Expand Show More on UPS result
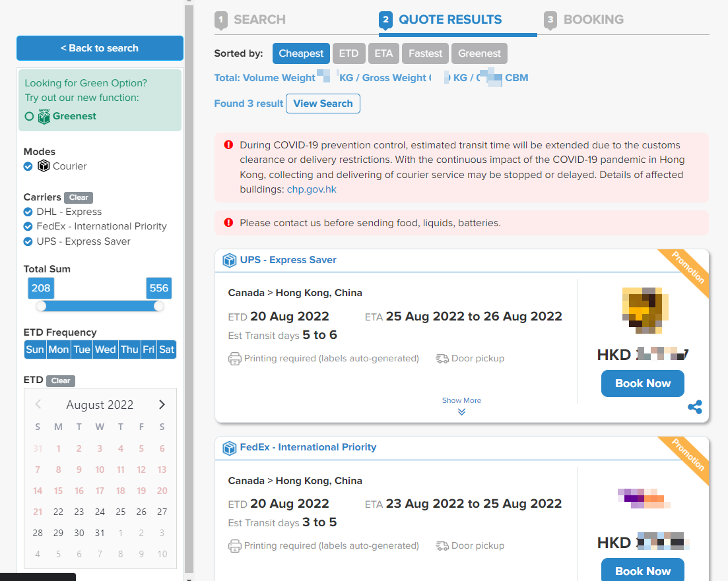The width and height of the screenshot is (728, 581). 461,405
